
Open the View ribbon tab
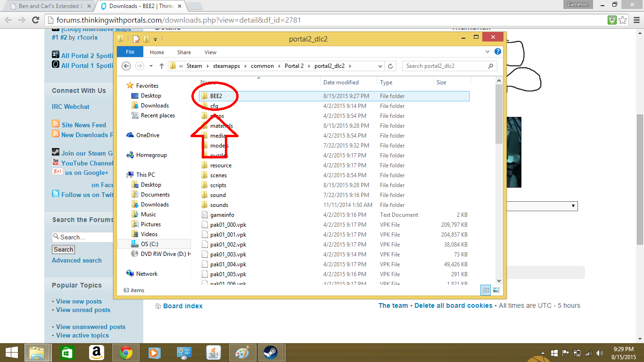coord(210,52)
